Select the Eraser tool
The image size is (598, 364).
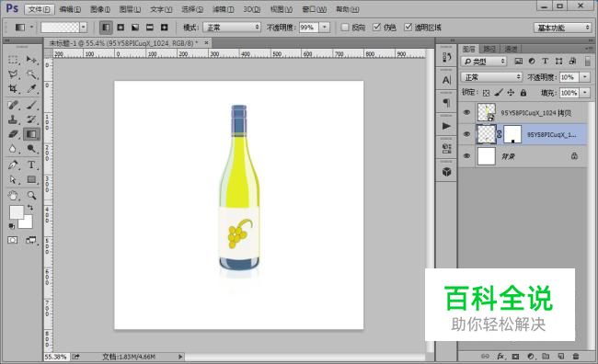13,134
